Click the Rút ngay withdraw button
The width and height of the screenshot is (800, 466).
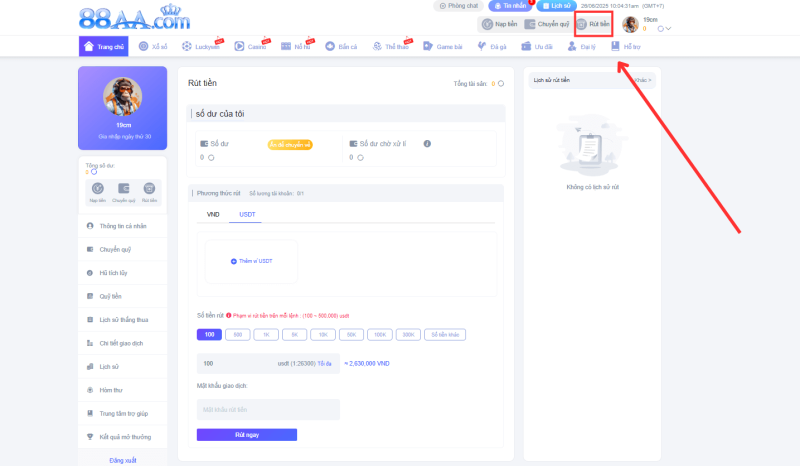[x=247, y=435]
